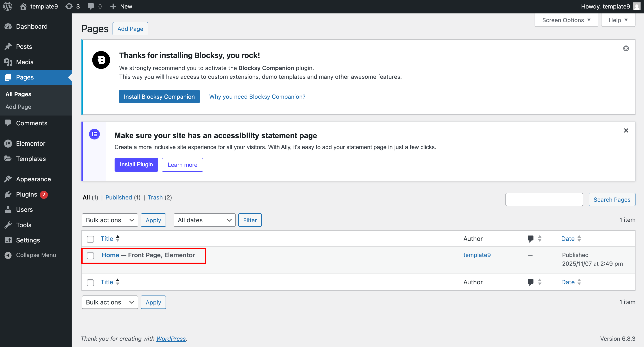Click the Elementor icon in the sidebar
This screenshot has height=347, width=644.
8,143
